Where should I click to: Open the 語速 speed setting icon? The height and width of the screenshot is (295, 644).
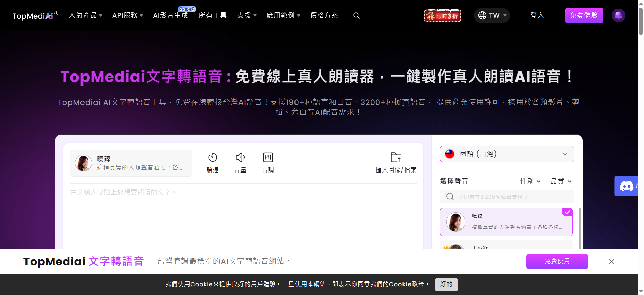[x=213, y=158]
